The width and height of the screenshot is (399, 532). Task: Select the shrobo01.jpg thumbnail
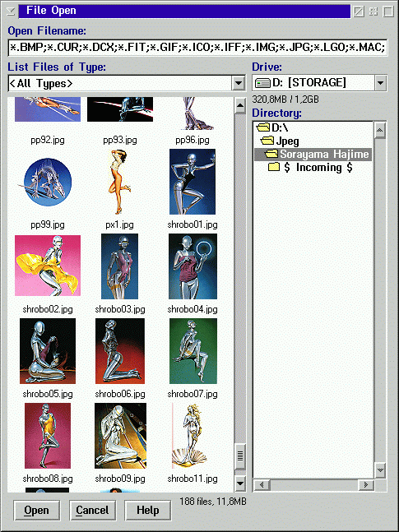(x=193, y=182)
